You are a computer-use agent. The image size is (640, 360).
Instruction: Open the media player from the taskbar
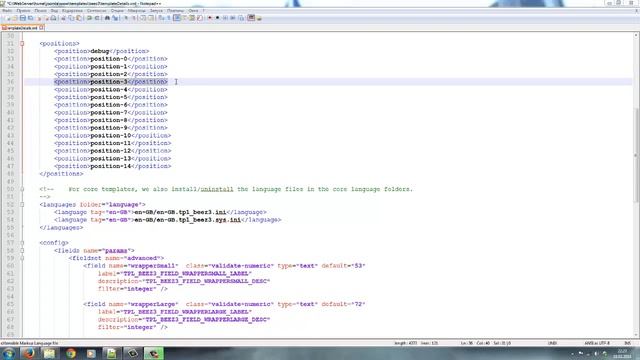click(x=91, y=353)
